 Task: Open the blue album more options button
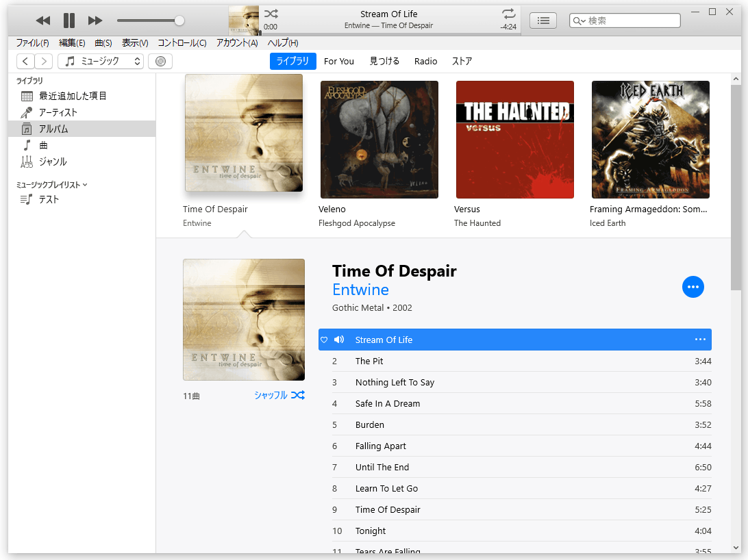click(x=693, y=287)
